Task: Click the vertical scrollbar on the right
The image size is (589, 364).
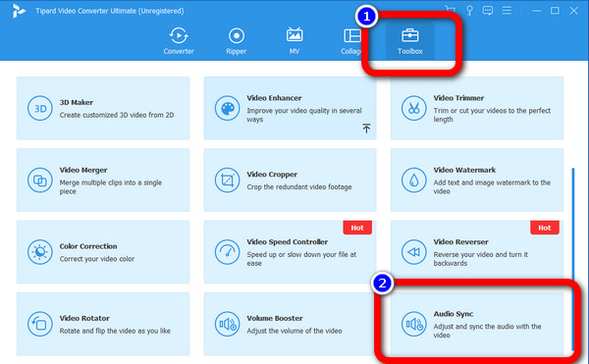Action: [573, 259]
